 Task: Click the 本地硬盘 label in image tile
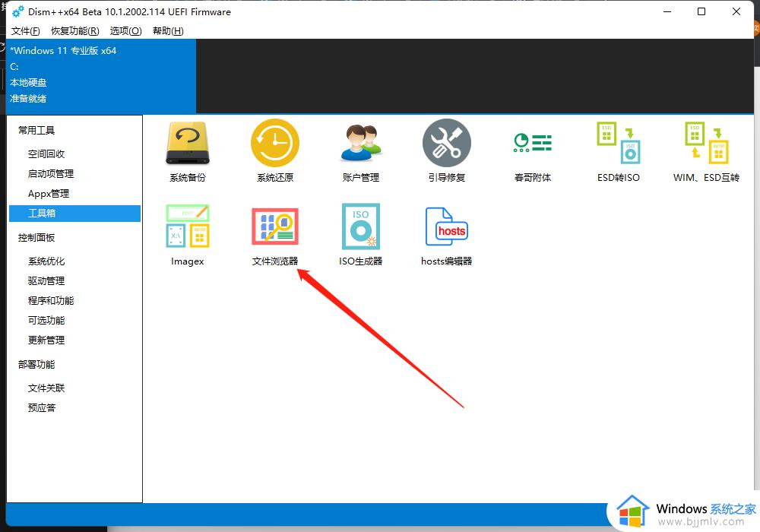(28, 83)
